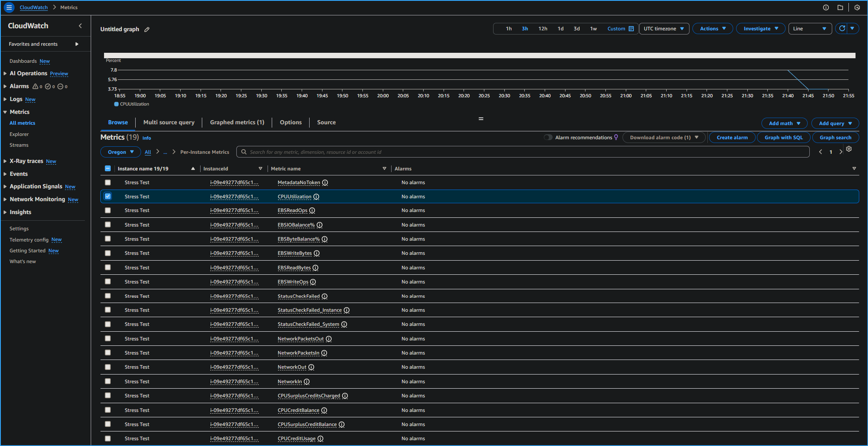The image size is (868, 446).
Task: Switch to the Multi source query tab
Action: click(x=169, y=122)
